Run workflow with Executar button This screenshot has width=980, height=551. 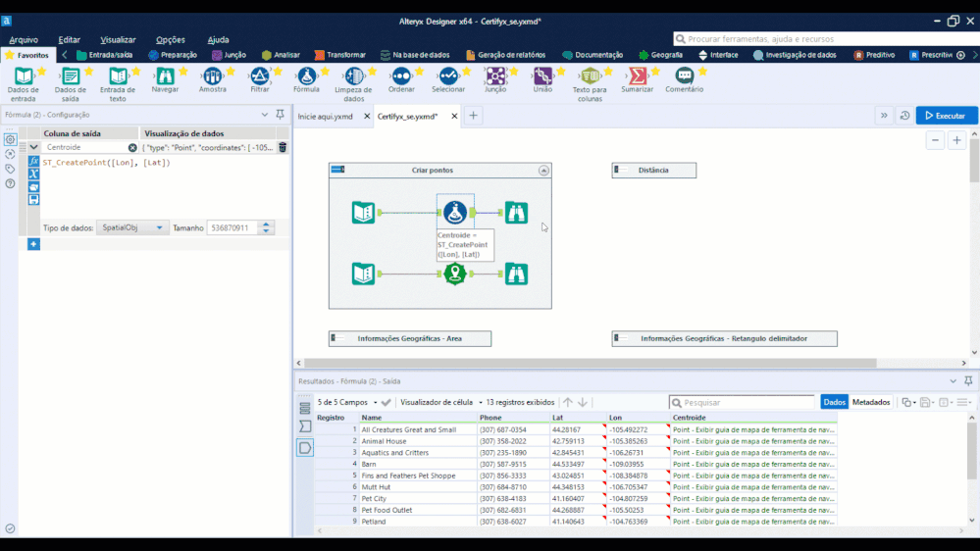[946, 116]
